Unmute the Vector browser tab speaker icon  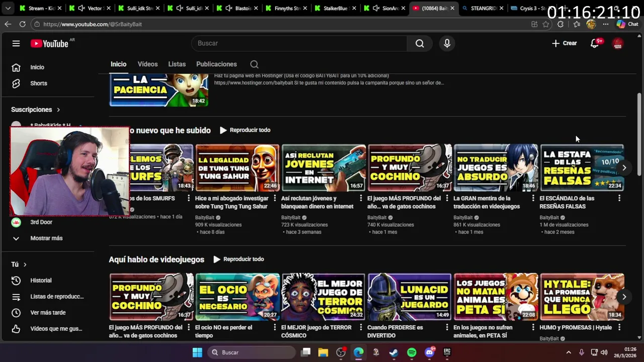(x=81, y=9)
